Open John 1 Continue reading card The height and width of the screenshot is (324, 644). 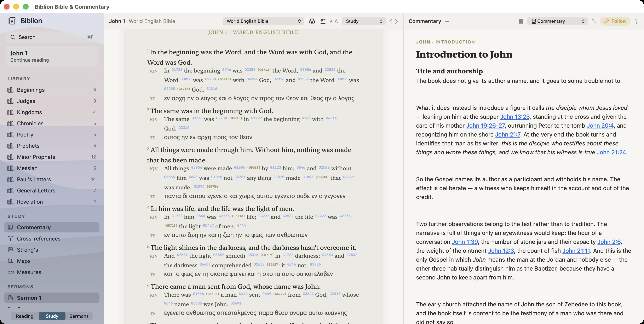coord(52,56)
